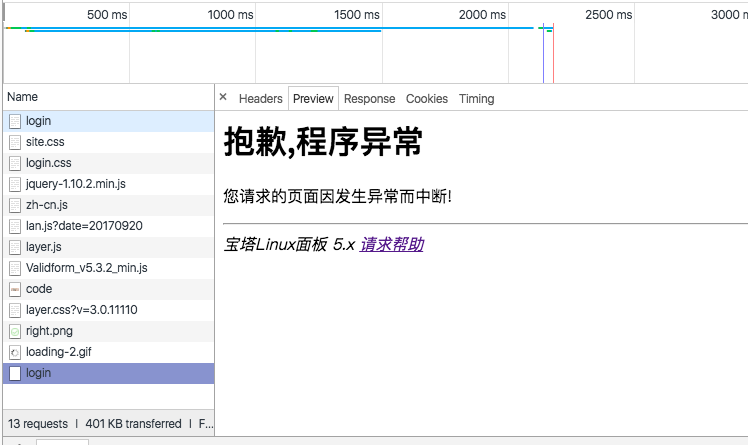Click the script icon beside layer.js

click(15, 247)
